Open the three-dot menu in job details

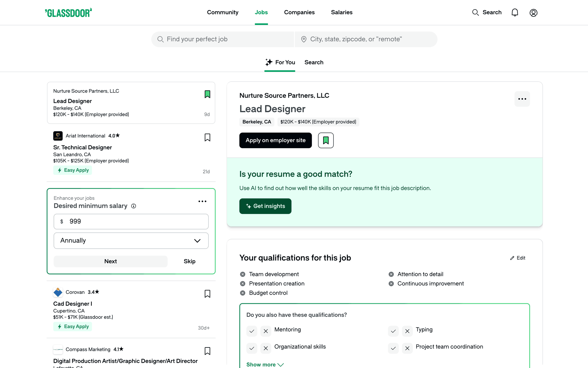[x=522, y=99]
